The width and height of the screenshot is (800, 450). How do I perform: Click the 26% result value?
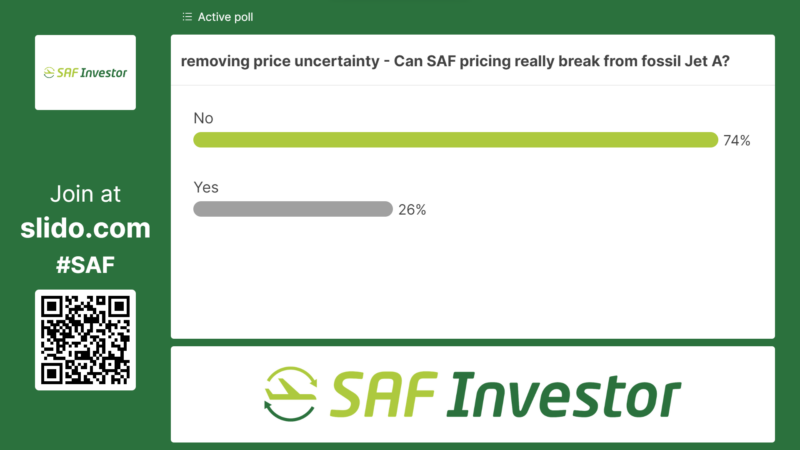coord(412,210)
